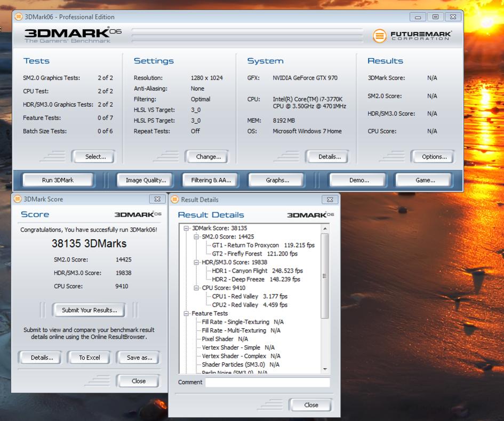Viewport: 504px width, 421px height.
Task: Click the 3DMark06 title bar icon
Action: click(x=19, y=17)
